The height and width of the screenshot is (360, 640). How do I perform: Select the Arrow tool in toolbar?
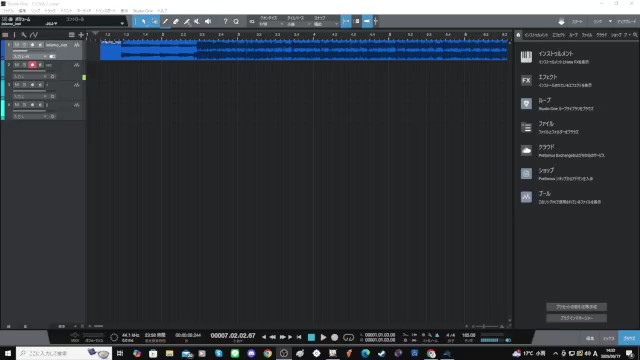(144, 21)
